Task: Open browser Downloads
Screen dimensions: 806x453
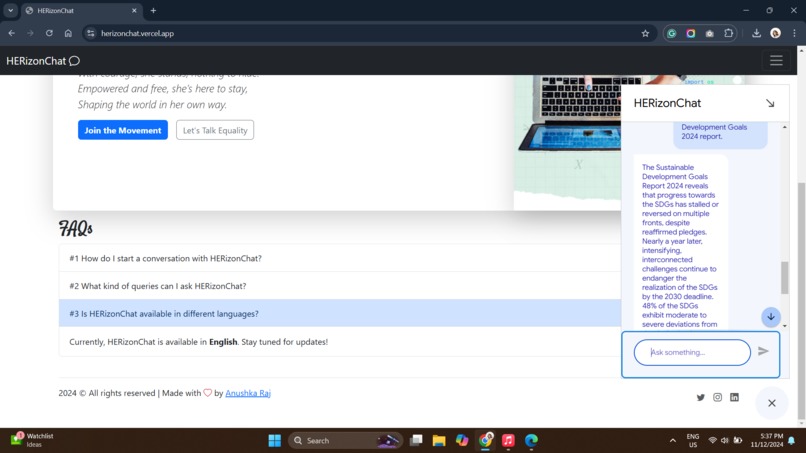Action: [756, 33]
